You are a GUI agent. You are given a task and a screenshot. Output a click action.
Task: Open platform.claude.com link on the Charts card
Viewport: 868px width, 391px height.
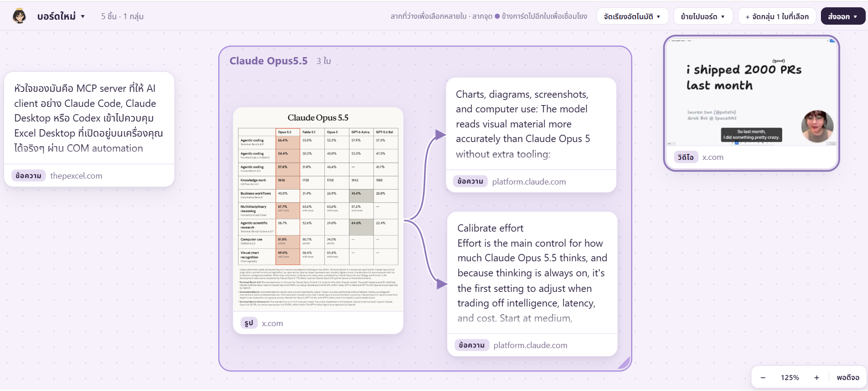(x=529, y=182)
